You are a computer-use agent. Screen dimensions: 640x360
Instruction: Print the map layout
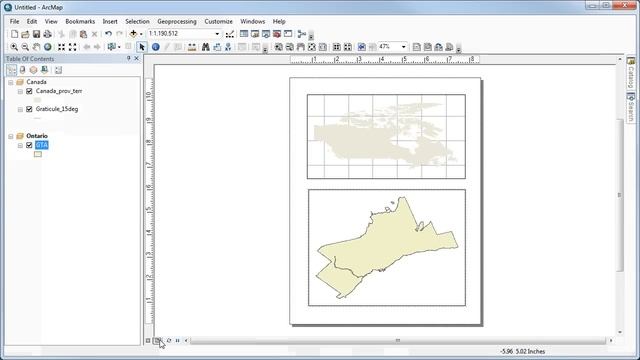click(x=47, y=34)
